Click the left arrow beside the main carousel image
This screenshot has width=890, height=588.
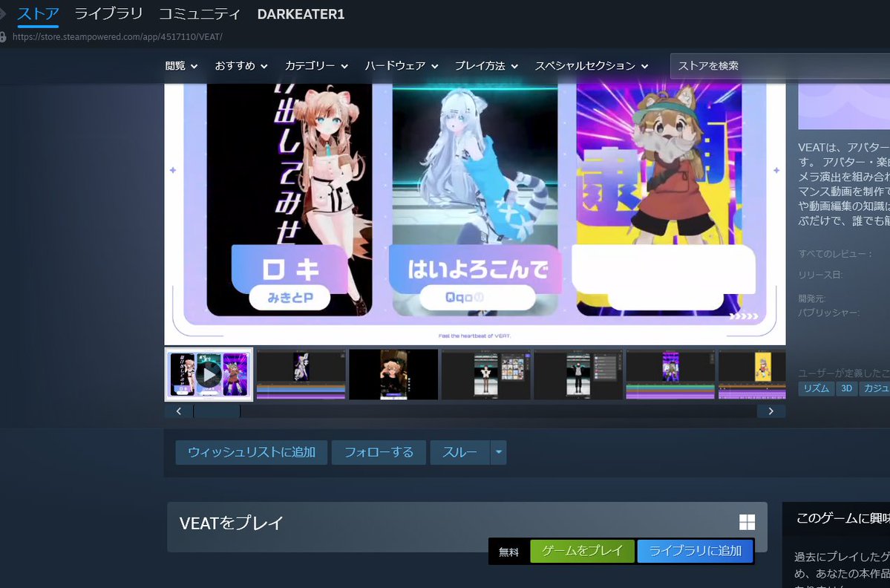click(x=172, y=169)
